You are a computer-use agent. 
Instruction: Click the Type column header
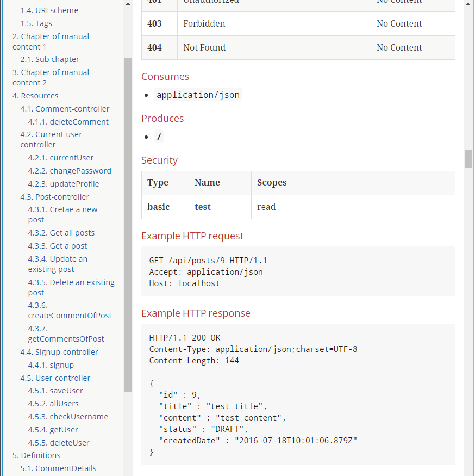pyautogui.click(x=165, y=183)
